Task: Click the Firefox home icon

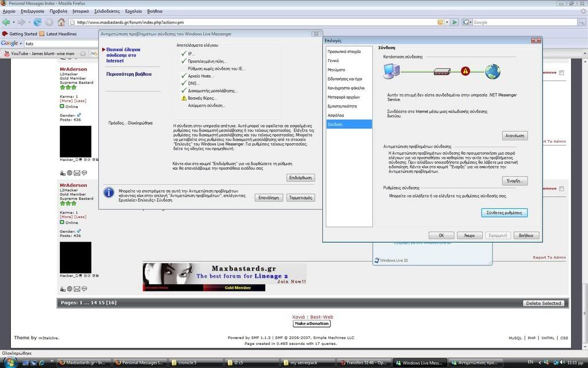Action: tap(61, 22)
